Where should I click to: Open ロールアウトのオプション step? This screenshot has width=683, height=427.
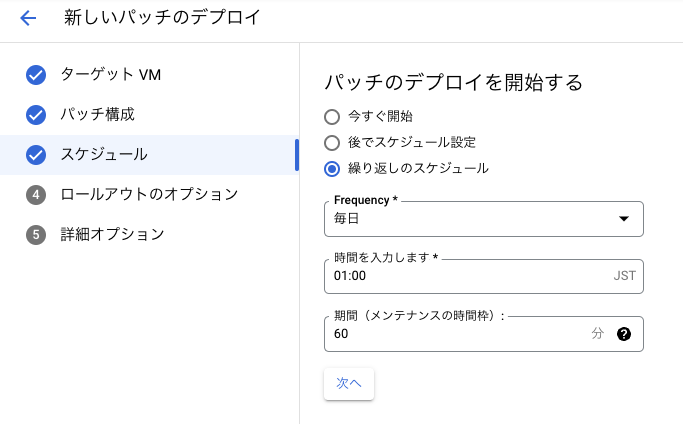click(x=149, y=195)
